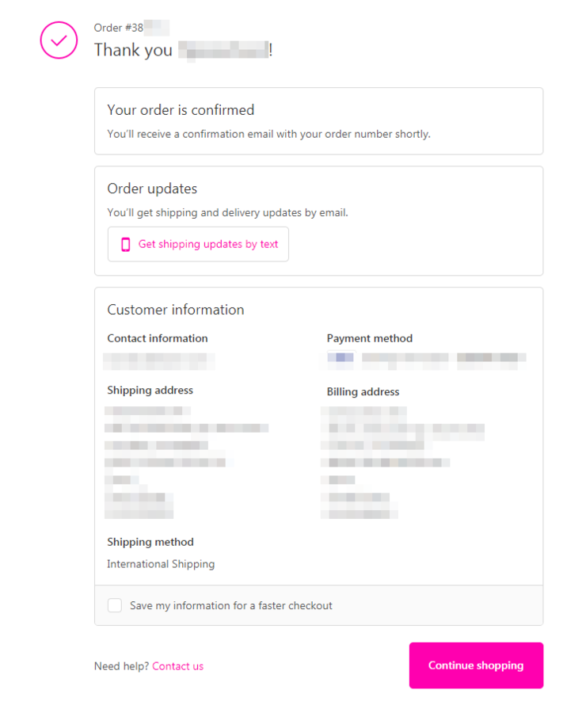The image size is (586, 728).
Task: Click the blurred payment card icon
Action: pyautogui.click(x=341, y=357)
